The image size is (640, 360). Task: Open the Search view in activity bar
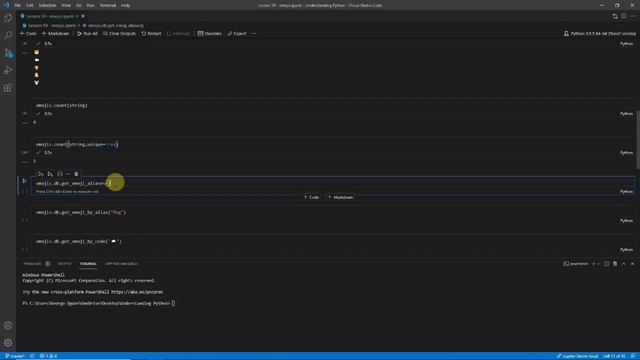tap(8, 36)
